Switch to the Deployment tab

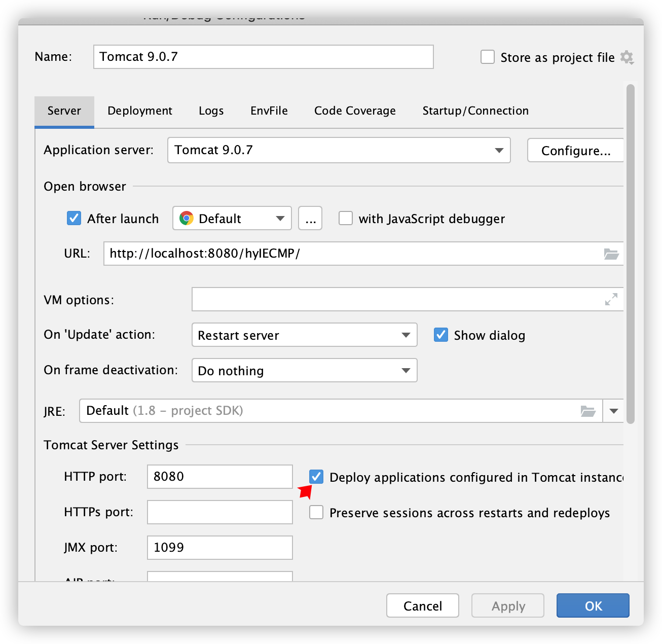(x=140, y=111)
